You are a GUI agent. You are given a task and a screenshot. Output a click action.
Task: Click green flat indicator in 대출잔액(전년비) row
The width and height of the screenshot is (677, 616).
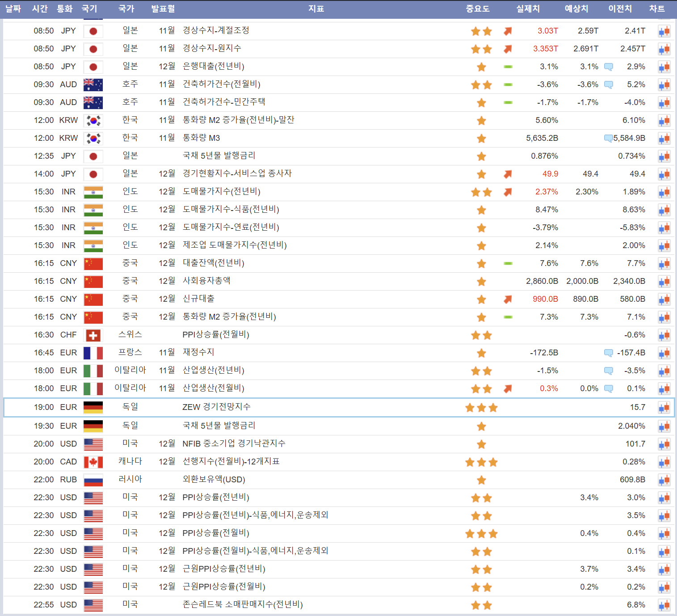tap(508, 263)
